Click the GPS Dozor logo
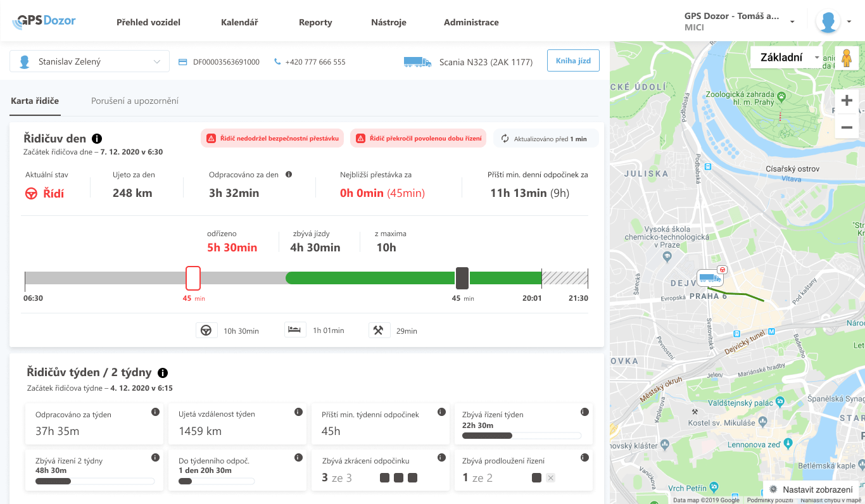865x504 pixels. pyautogui.click(x=44, y=22)
